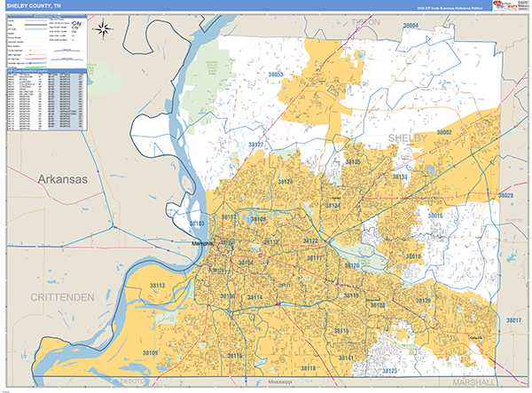Click the ZIP code label 38004
Viewport: 532px width, 393px height.
[411, 26]
